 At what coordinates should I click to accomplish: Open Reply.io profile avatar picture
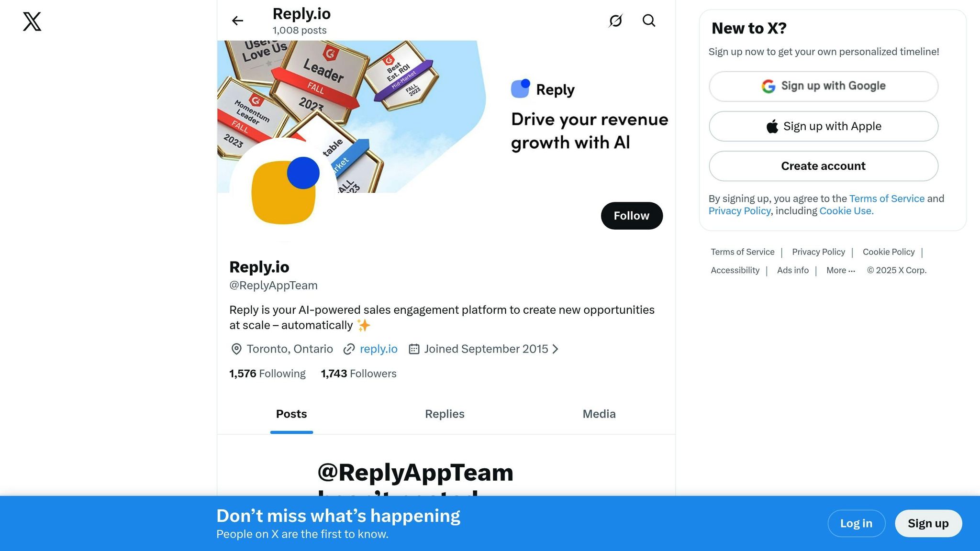(284, 190)
